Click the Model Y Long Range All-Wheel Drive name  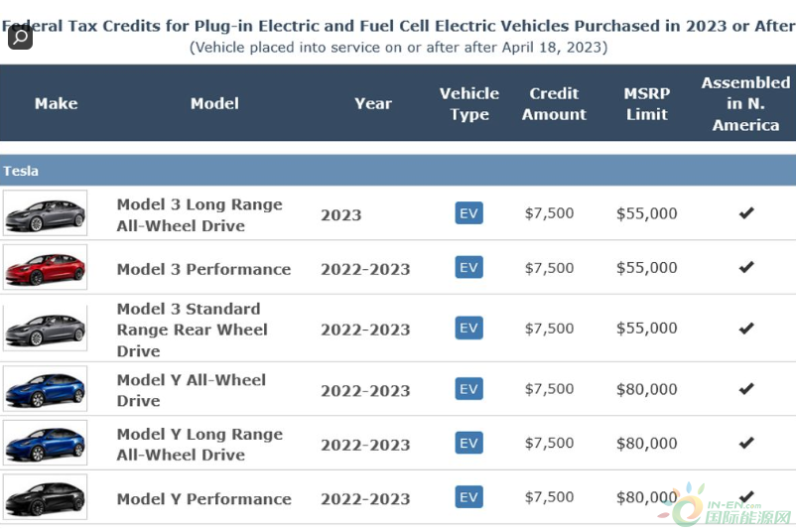[x=199, y=445]
